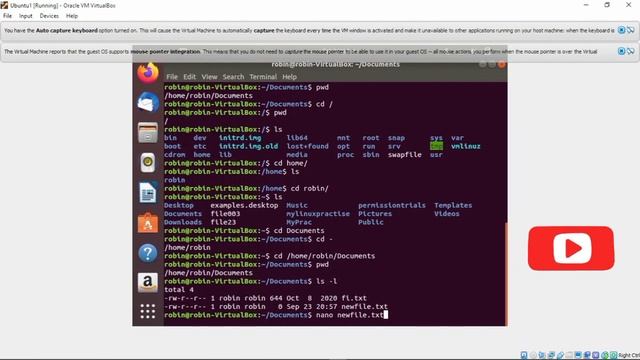The width and height of the screenshot is (640, 360).
Task: Launch the Amazon dock icon
Action: click(x=148, y=282)
